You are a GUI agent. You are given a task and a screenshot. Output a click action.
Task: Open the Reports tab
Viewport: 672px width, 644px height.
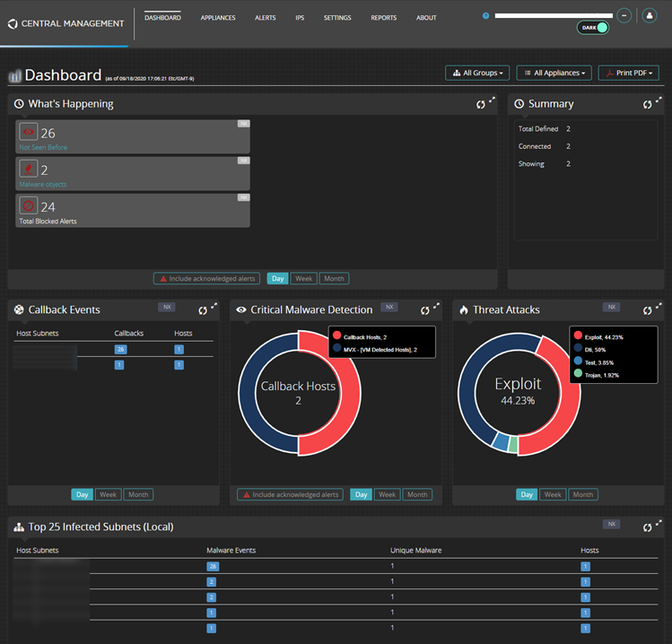point(384,18)
